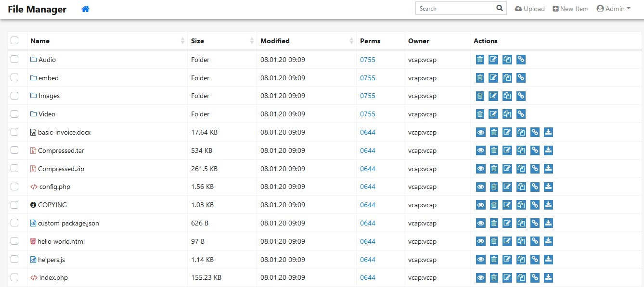Screen dimensions: 644x287
Task: Click the Upload menu item
Action: (530, 9)
